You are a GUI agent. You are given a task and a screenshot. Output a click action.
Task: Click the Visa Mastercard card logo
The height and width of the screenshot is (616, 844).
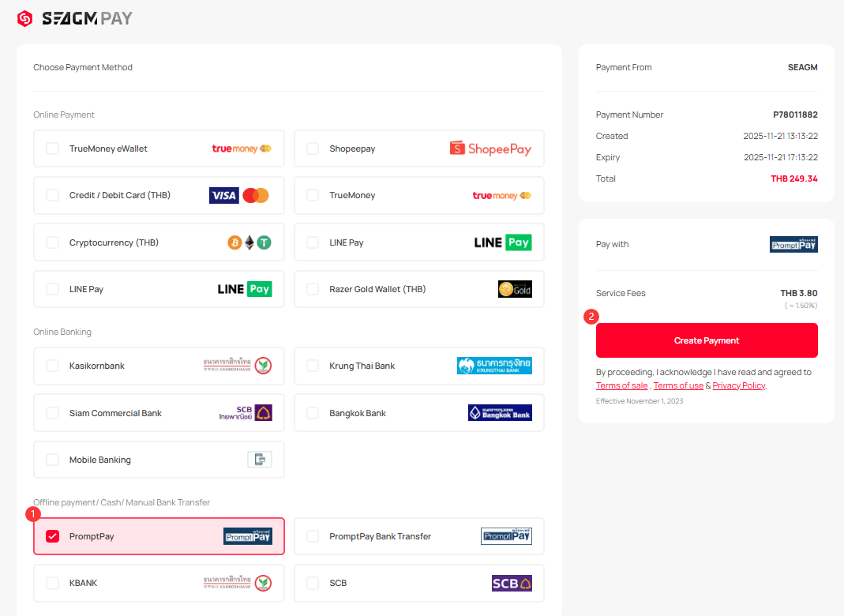point(239,195)
